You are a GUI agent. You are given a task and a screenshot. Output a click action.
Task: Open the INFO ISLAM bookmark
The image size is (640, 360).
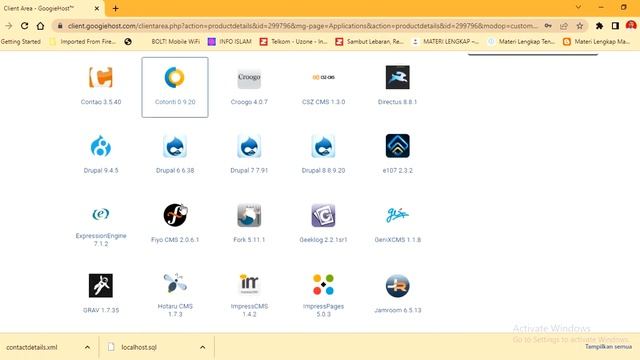click(229, 42)
